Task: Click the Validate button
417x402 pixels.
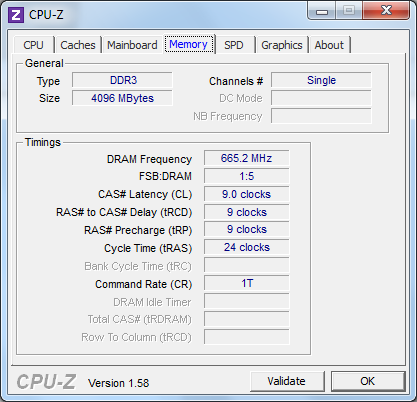Action: (x=287, y=381)
